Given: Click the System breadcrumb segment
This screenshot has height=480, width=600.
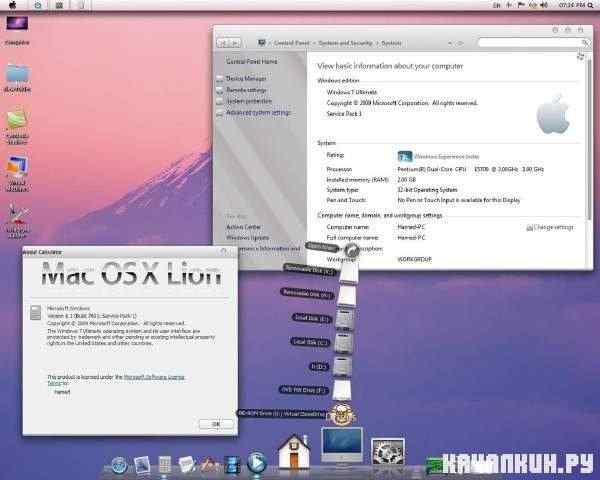Looking at the screenshot, I should [x=391, y=43].
